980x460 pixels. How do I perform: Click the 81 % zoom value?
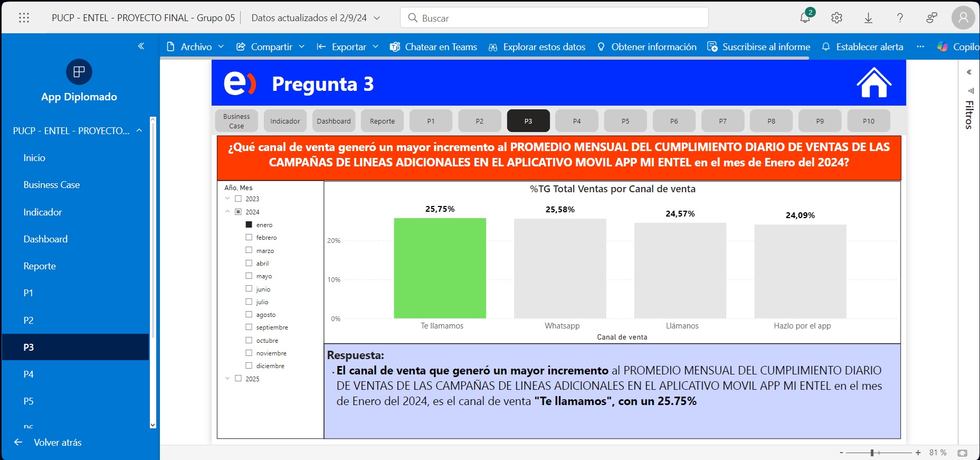(938, 453)
